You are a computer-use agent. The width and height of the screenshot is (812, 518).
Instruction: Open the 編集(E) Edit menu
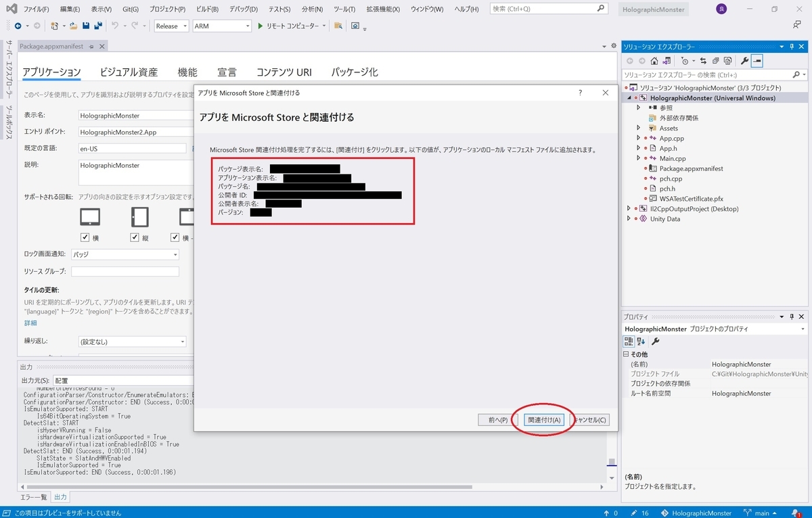tap(70, 9)
